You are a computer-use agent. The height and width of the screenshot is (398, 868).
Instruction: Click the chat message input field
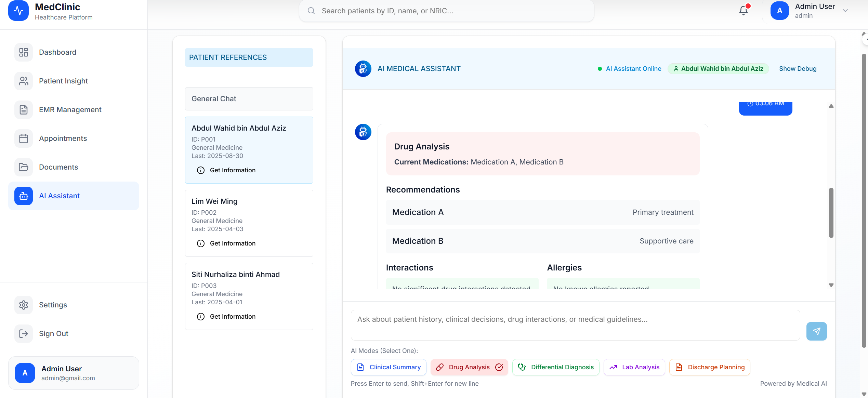click(x=575, y=325)
